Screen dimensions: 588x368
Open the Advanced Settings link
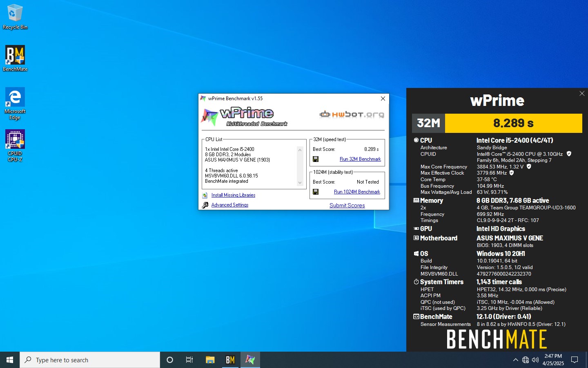point(229,205)
